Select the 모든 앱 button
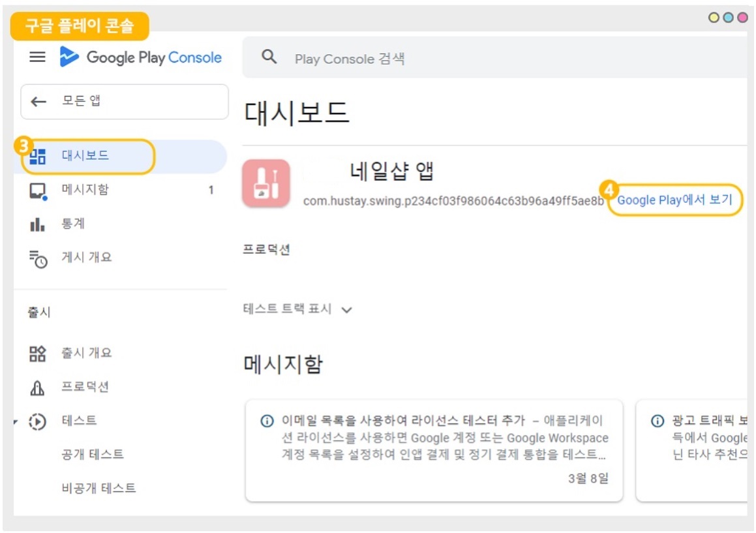 [125, 101]
